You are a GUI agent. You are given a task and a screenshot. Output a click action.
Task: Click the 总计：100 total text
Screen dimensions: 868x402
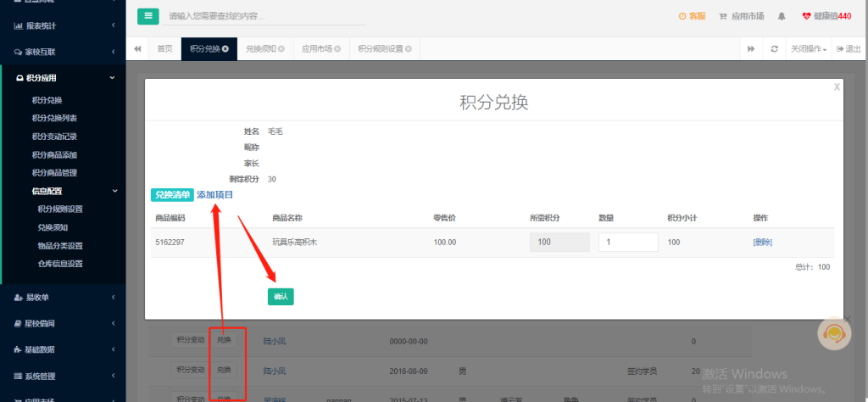(813, 267)
